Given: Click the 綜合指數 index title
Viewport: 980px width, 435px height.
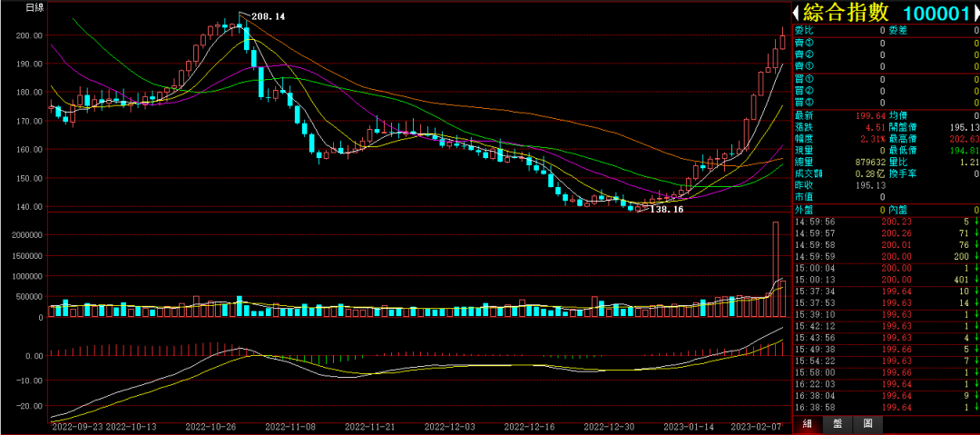Looking at the screenshot, I should (847, 13).
